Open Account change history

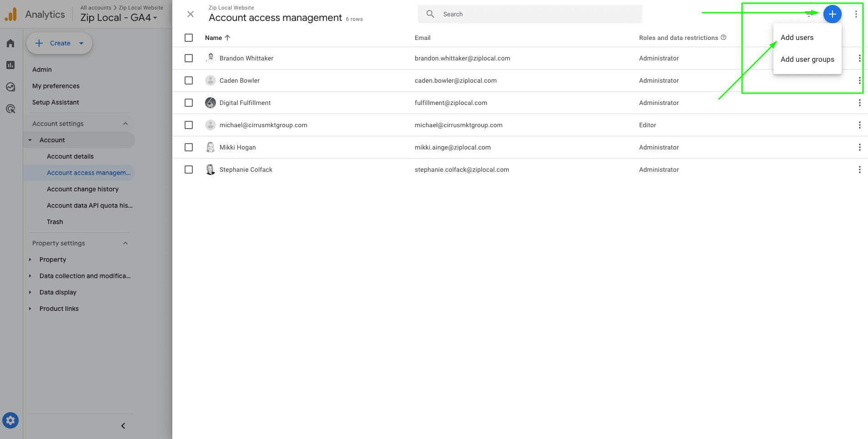pyautogui.click(x=83, y=189)
